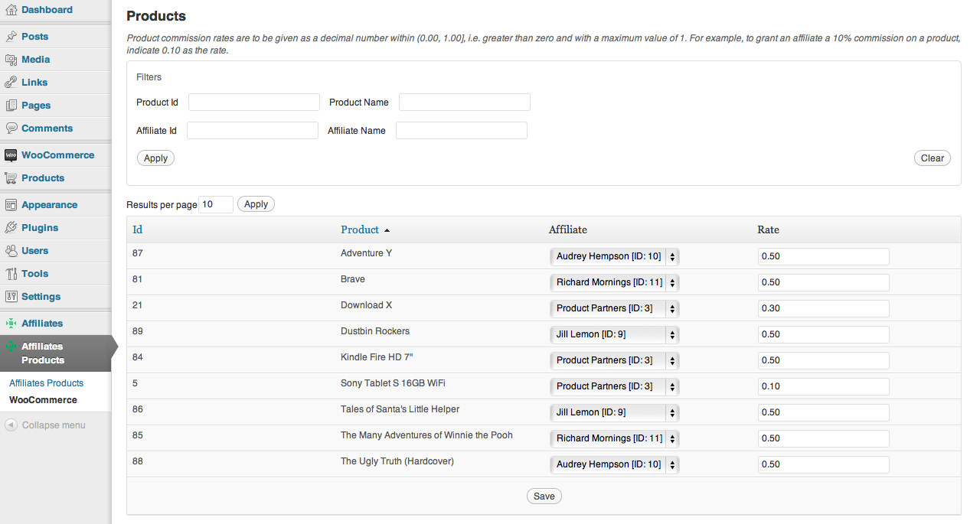Click the Users icon in sidebar

[x=11, y=251]
